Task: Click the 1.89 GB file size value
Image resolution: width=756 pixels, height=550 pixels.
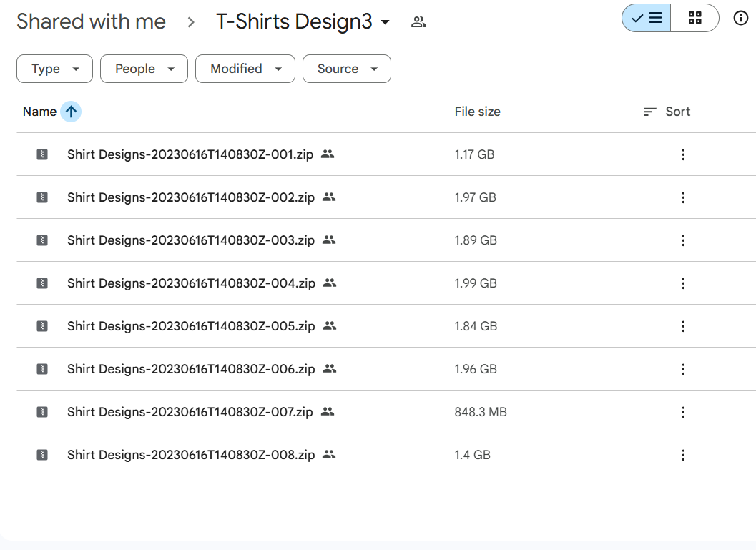Action: [476, 240]
